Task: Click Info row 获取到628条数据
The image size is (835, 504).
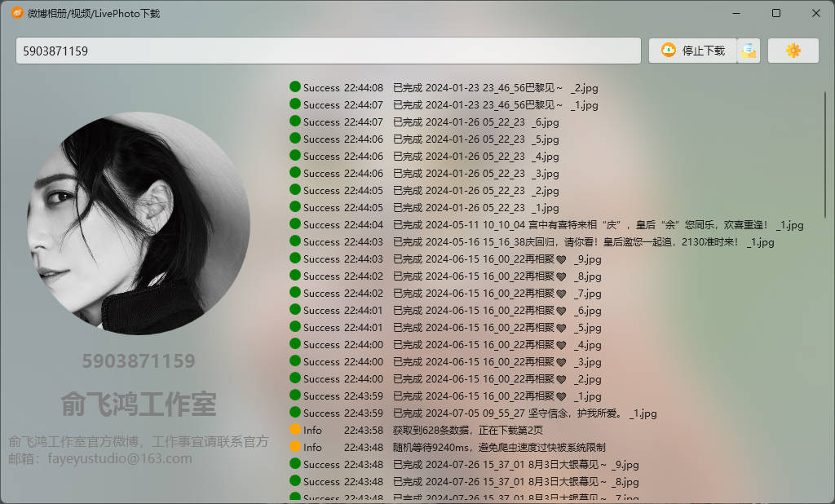Action: [x=417, y=430]
